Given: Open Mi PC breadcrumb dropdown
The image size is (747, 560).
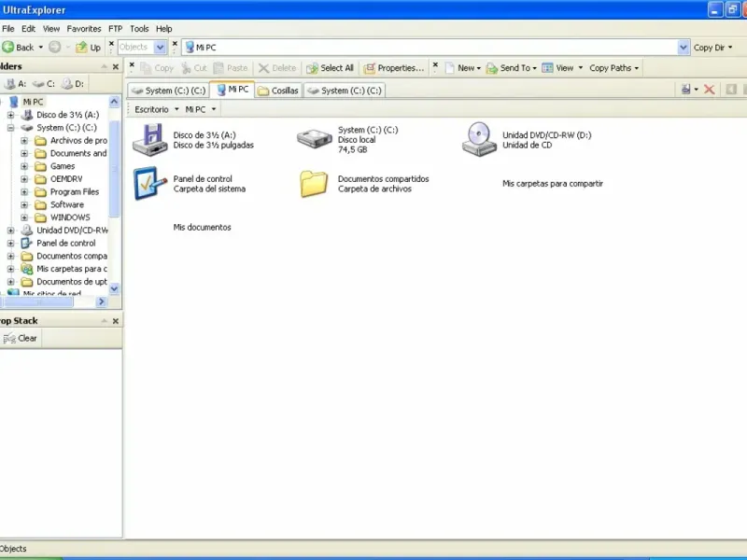Looking at the screenshot, I should tap(214, 109).
